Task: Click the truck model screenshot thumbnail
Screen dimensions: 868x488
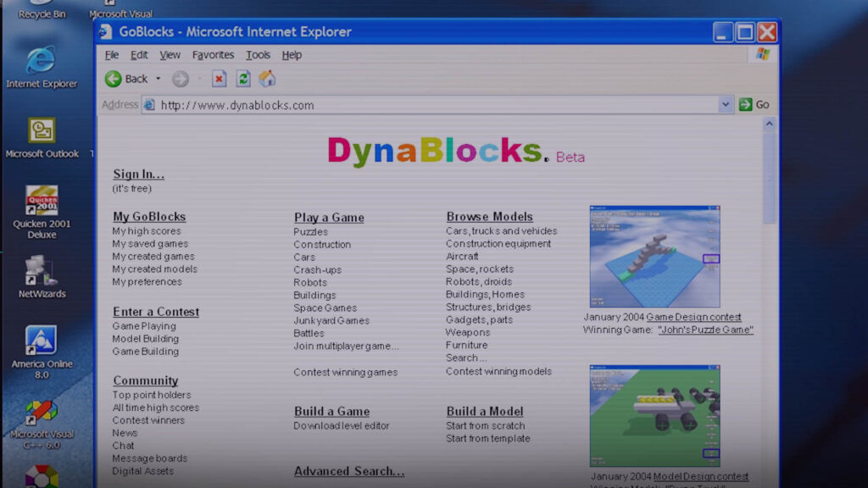Action: tap(655, 415)
